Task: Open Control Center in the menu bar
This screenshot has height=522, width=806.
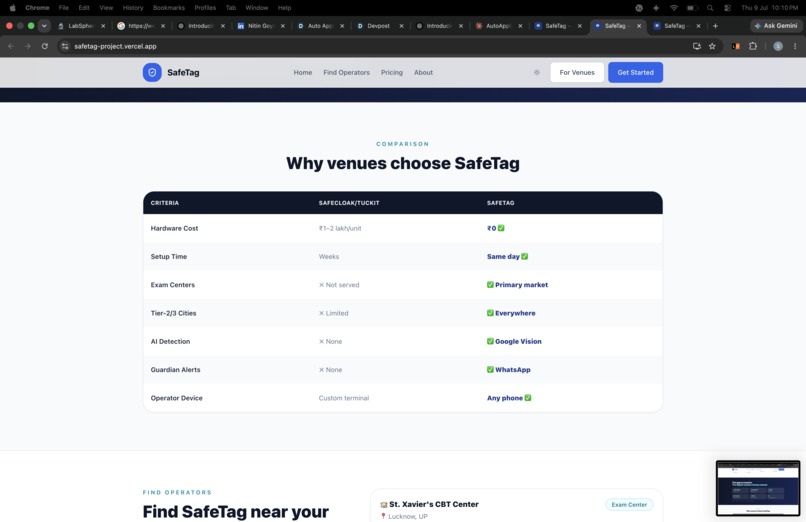Action: pos(727,8)
